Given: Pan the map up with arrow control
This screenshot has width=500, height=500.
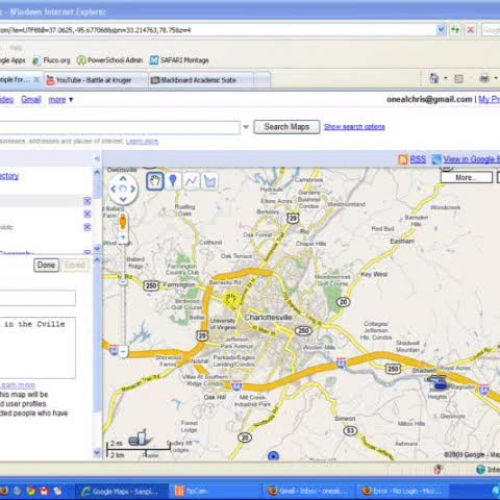Looking at the screenshot, I should (123, 179).
